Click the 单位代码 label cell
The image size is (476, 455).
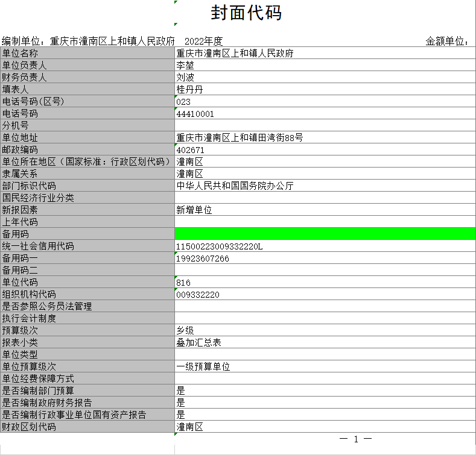(87, 282)
